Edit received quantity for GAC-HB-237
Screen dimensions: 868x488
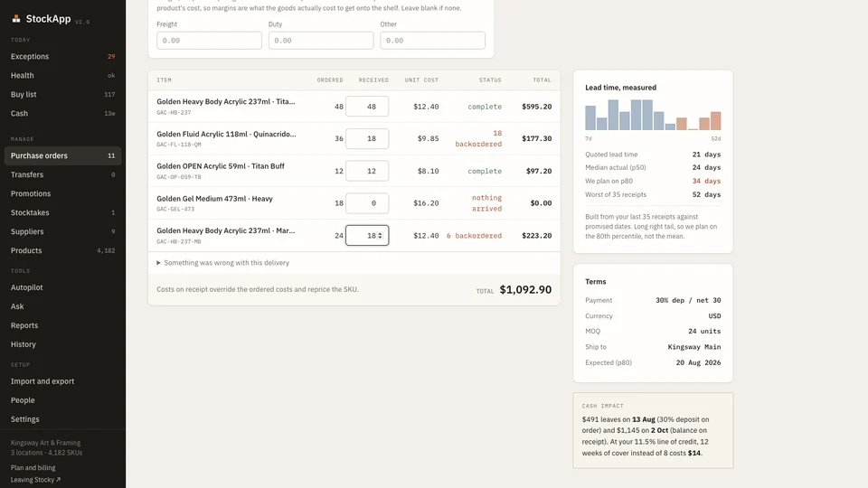[x=367, y=107]
